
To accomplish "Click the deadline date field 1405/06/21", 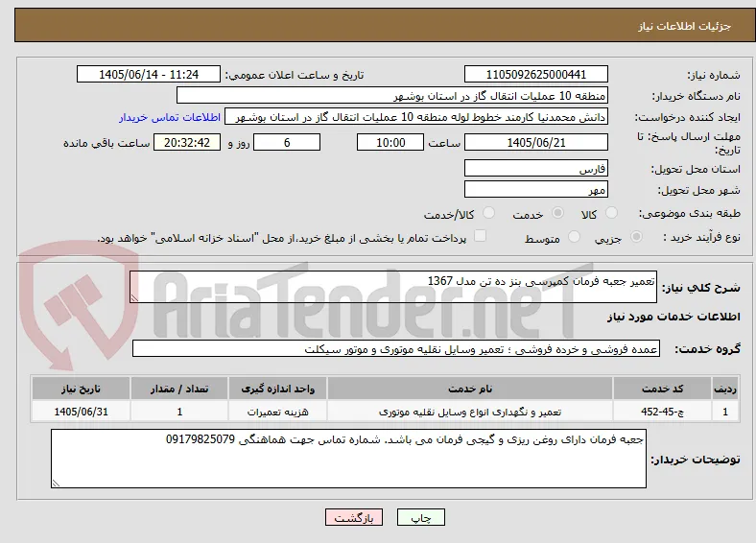I will tap(535, 143).
